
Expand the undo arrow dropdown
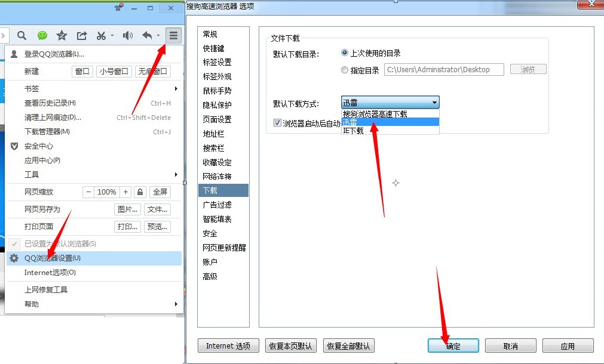[158, 35]
